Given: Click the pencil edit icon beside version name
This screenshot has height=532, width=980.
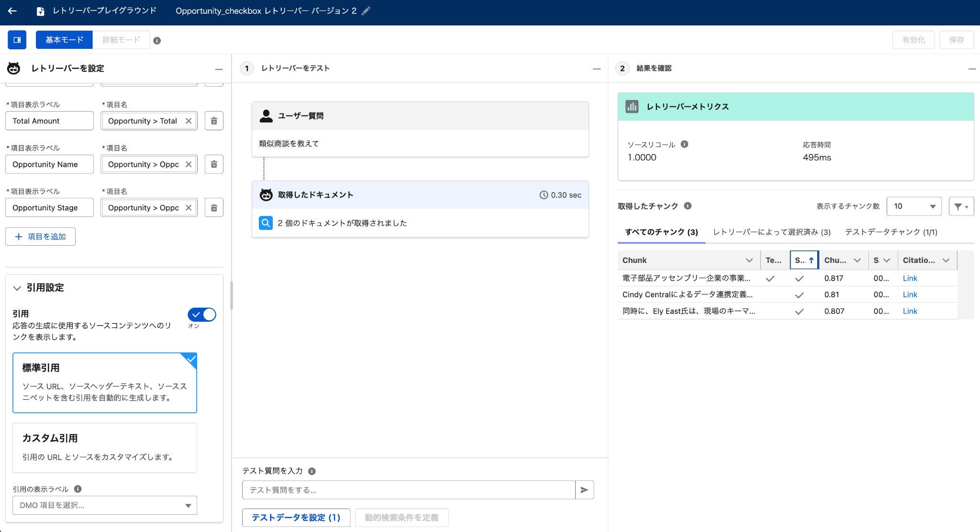Looking at the screenshot, I should [366, 11].
